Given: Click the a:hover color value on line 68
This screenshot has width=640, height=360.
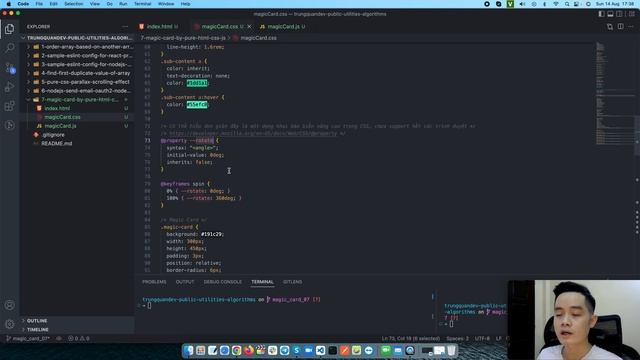Looking at the screenshot, I should click(x=197, y=104).
